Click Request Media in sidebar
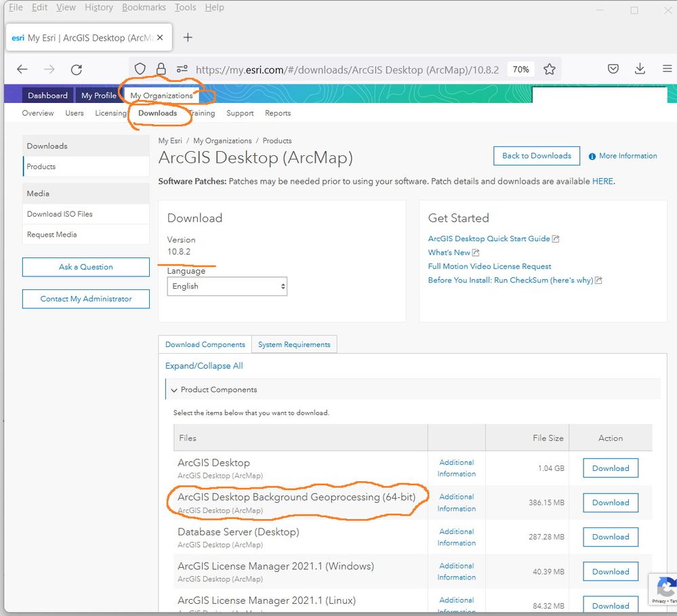677x616 pixels. [86, 234]
